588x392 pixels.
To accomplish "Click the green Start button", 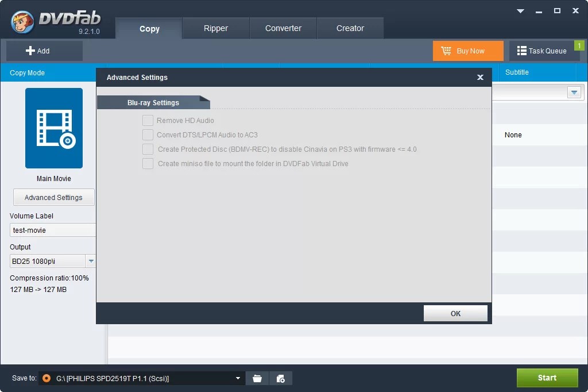I will point(547,378).
